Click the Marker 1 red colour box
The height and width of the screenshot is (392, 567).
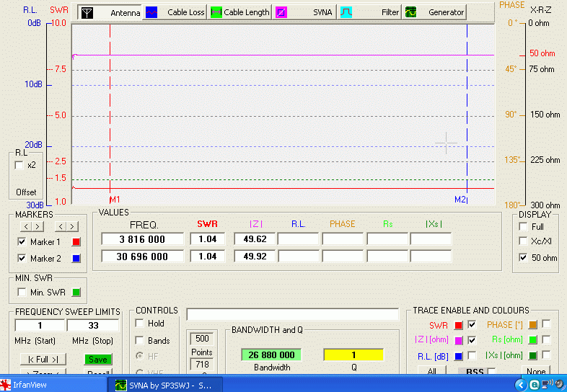76,242
